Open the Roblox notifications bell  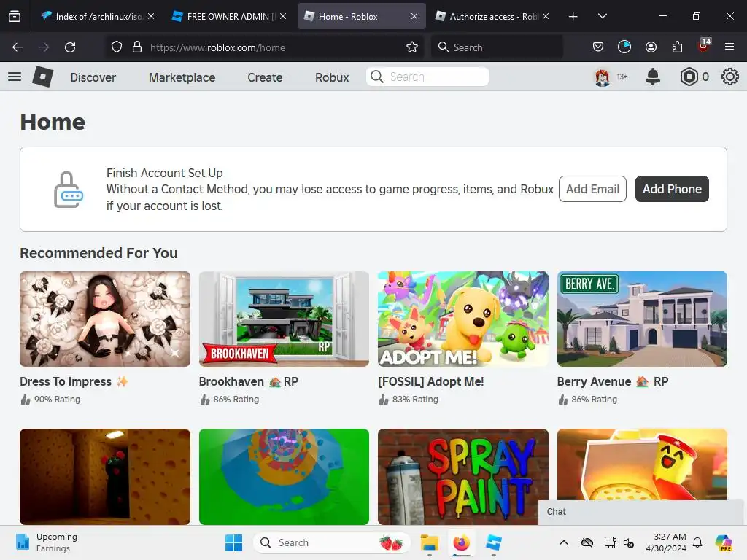[x=653, y=77]
